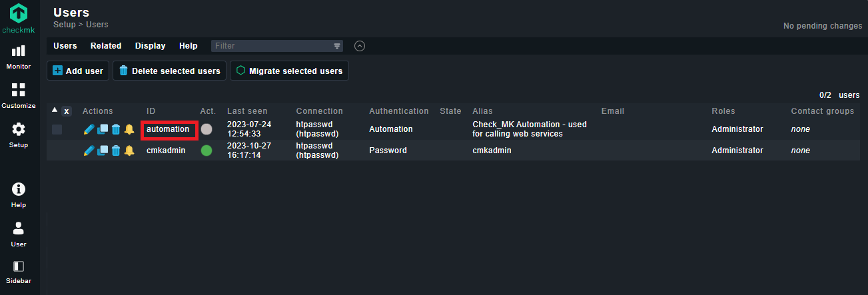The image size is (868, 295).
Task: Click the Add user button
Action: tap(78, 71)
